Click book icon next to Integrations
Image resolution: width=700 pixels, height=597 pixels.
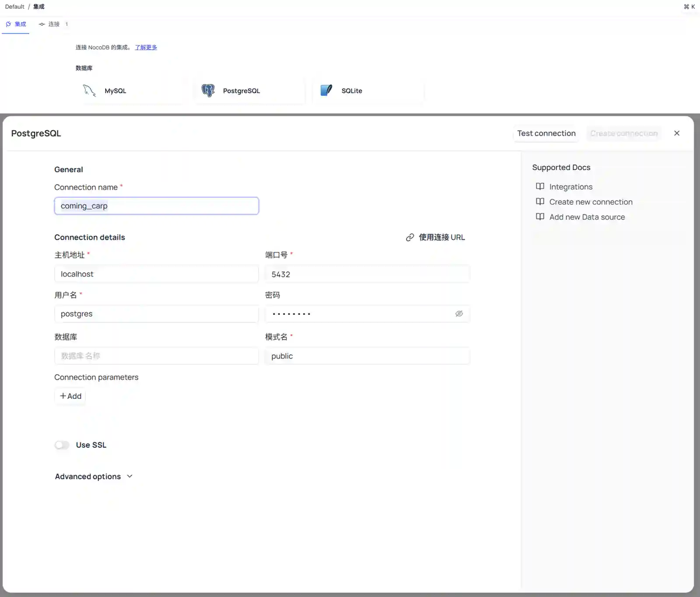(540, 187)
